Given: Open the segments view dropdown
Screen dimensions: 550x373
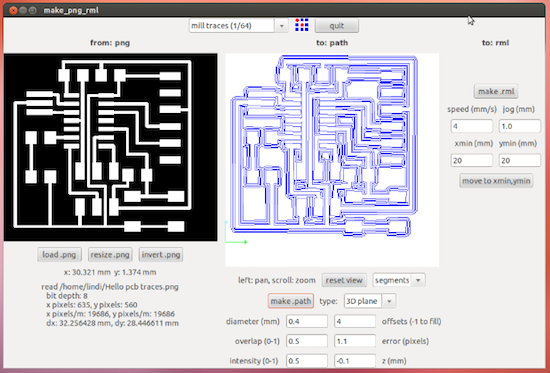Looking at the screenshot, I should point(399,280).
